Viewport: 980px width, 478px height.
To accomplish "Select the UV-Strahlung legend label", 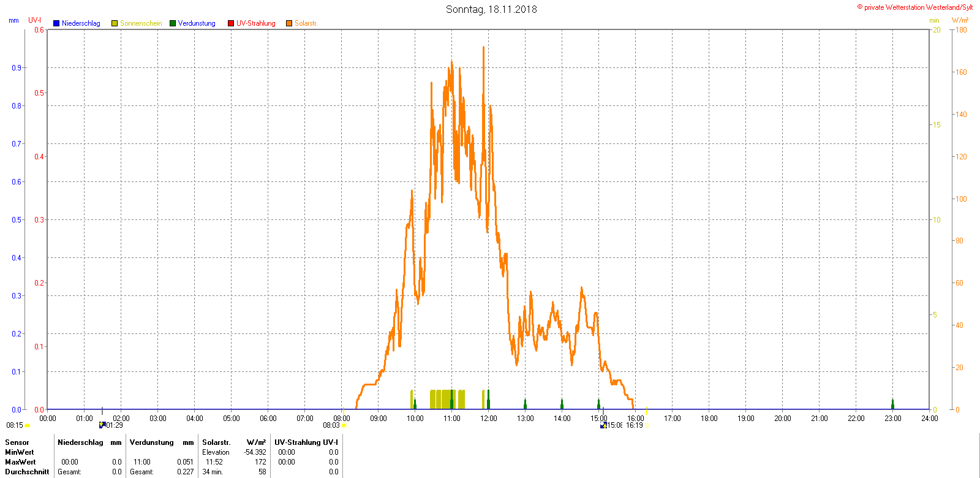I will click(256, 23).
